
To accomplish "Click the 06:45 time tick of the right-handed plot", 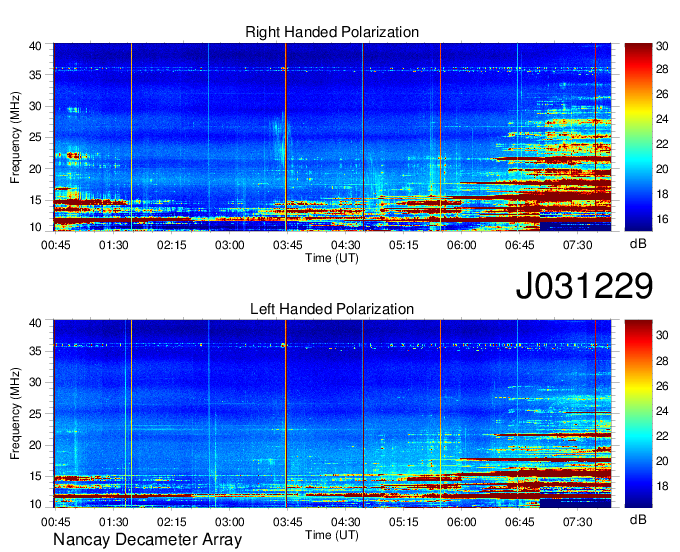I will [520, 245].
